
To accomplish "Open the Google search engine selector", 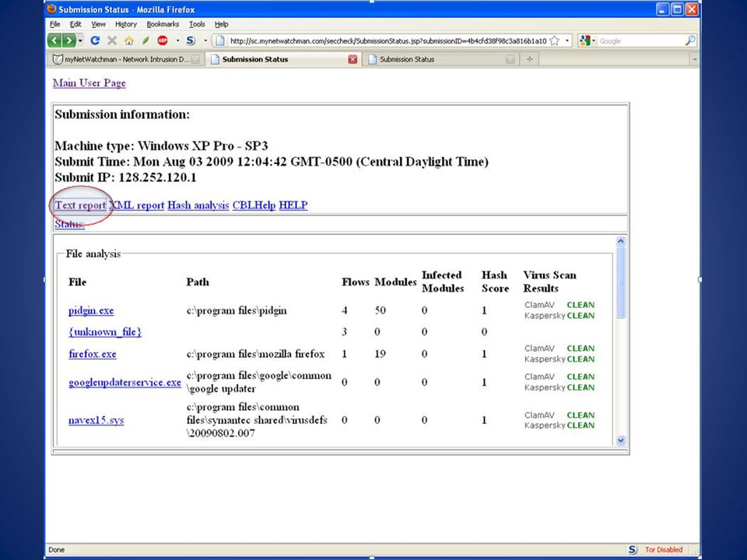I will click(587, 41).
